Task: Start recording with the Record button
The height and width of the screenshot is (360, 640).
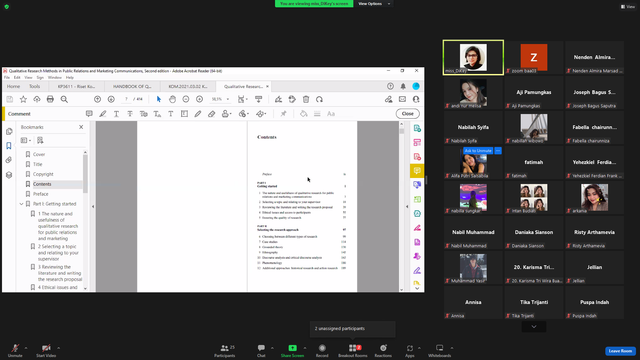Action: click(x=322, y=350)
